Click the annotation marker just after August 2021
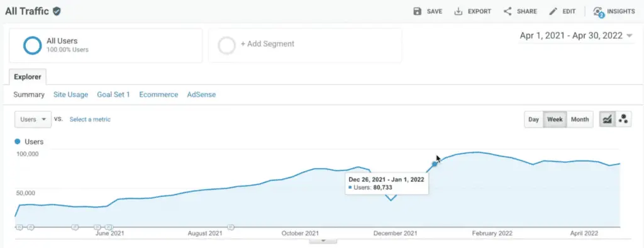 pyautogui.click(x=231, y=227)
